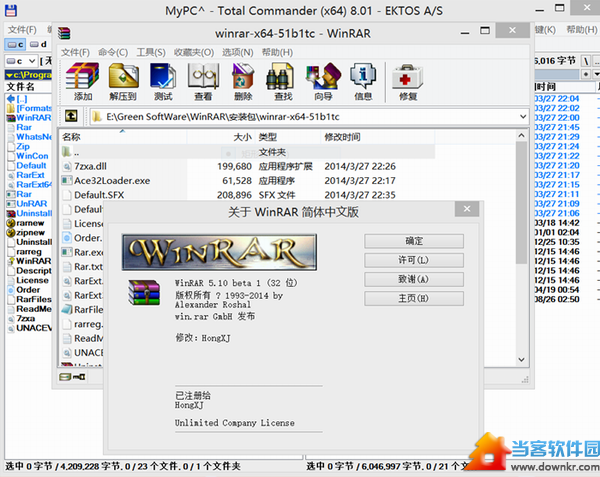Select zipnew entry in Total Commander left panel

coord(29,232)
